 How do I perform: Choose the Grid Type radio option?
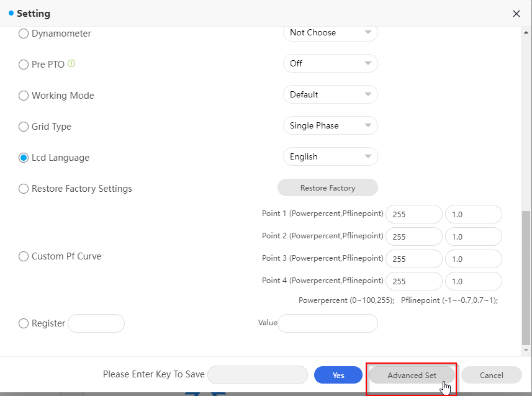coord(24,127)
